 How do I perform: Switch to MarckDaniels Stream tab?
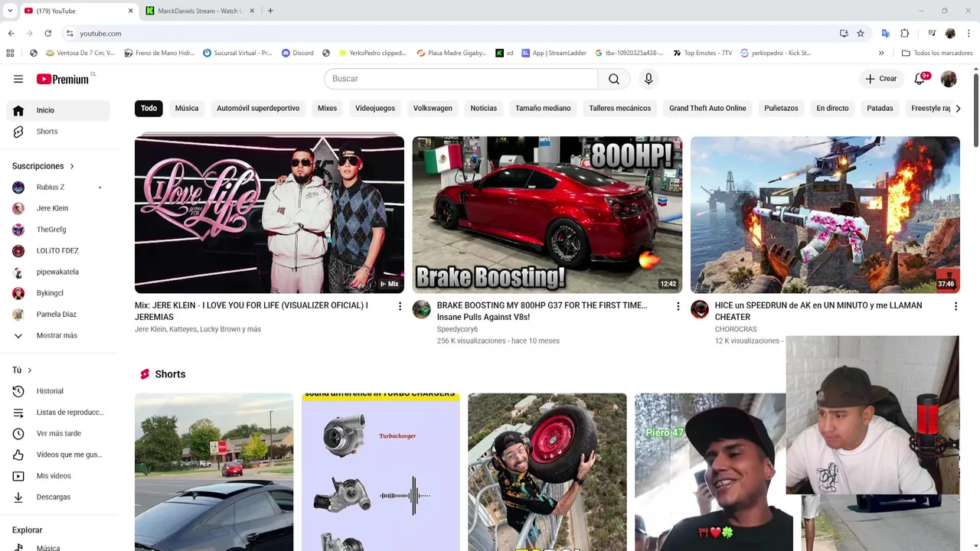pos(199,11)
